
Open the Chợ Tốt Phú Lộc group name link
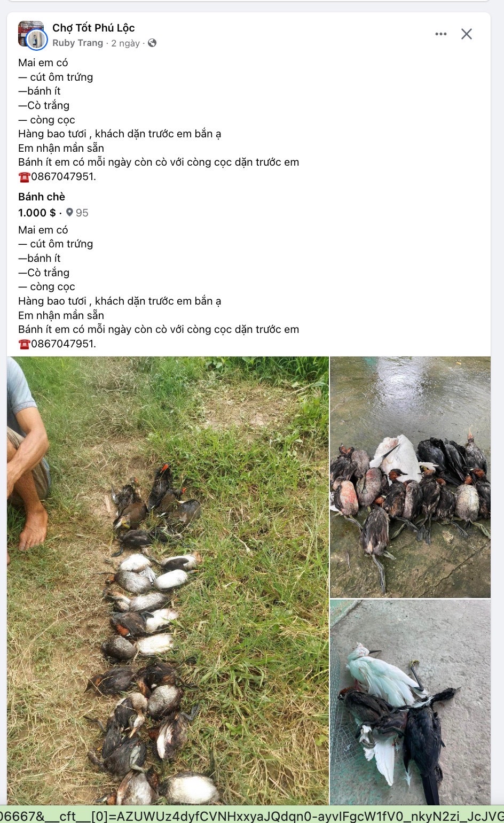93,28
